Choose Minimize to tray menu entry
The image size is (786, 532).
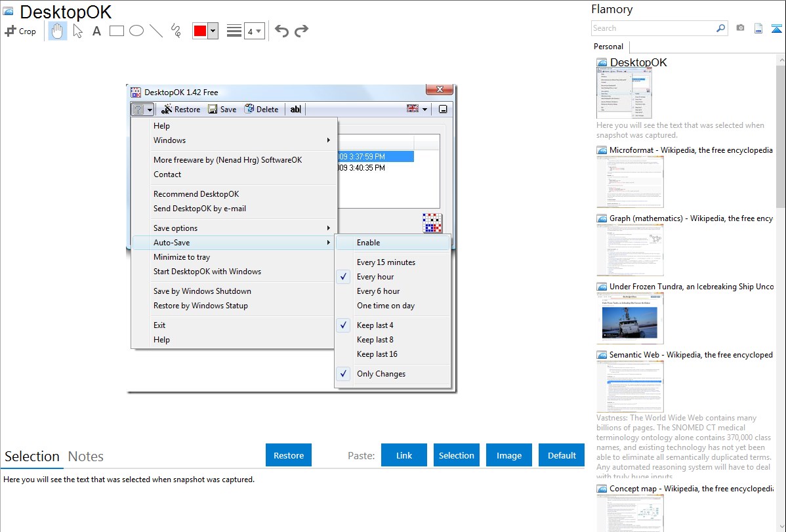234,257
